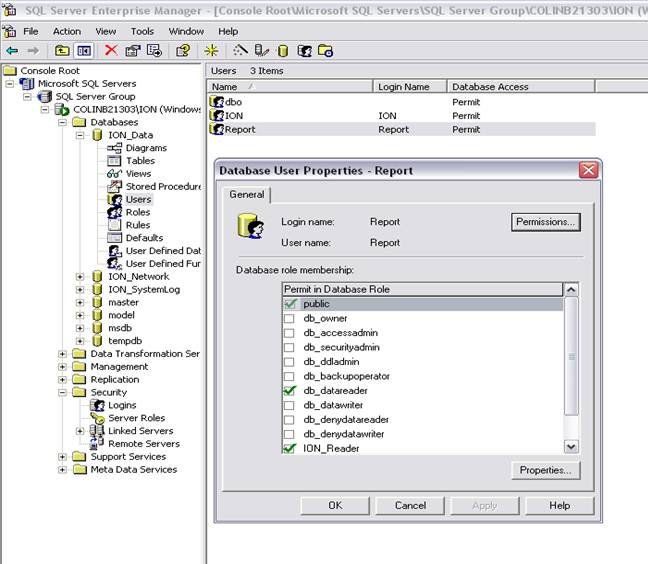Click the Export List toolbar icon
Viewport: 648px width, 564px height.
154,51
